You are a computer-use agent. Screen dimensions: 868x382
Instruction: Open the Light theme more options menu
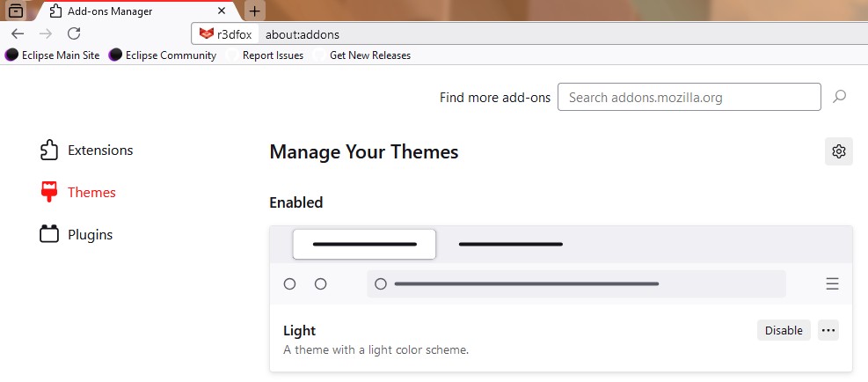(828, 330)
